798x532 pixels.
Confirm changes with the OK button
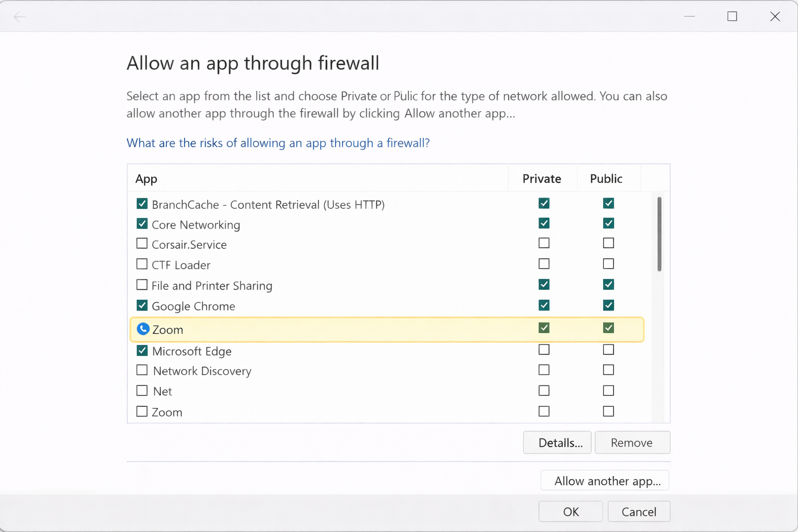click(x=570, y=512)
